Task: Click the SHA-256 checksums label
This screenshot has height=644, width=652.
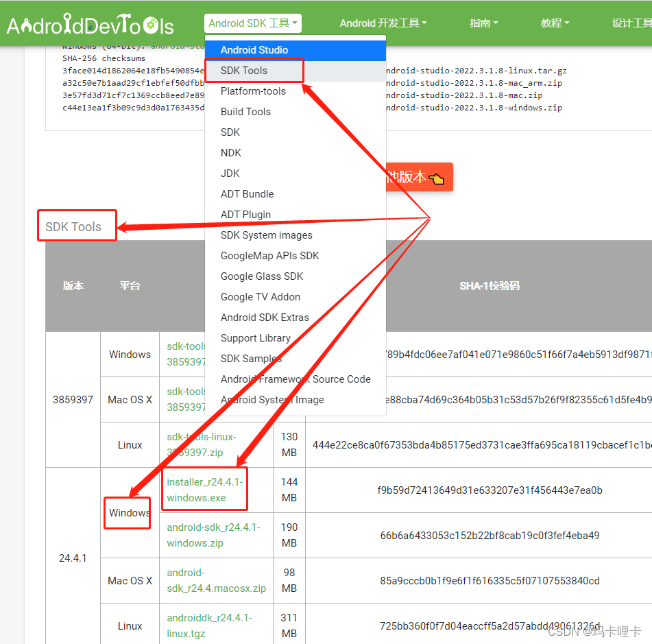Action: coord(104,59)
